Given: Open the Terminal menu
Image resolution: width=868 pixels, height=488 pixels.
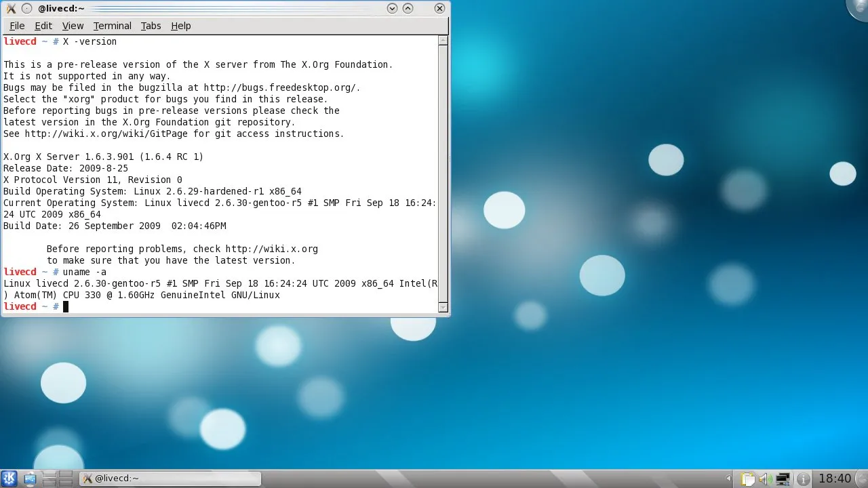Looking at the screenshot, I should tap(112, 26).
